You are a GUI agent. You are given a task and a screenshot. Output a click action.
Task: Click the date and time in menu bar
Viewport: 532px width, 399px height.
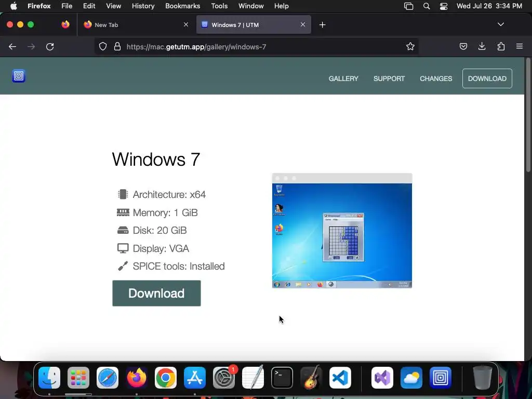(489, 6)
